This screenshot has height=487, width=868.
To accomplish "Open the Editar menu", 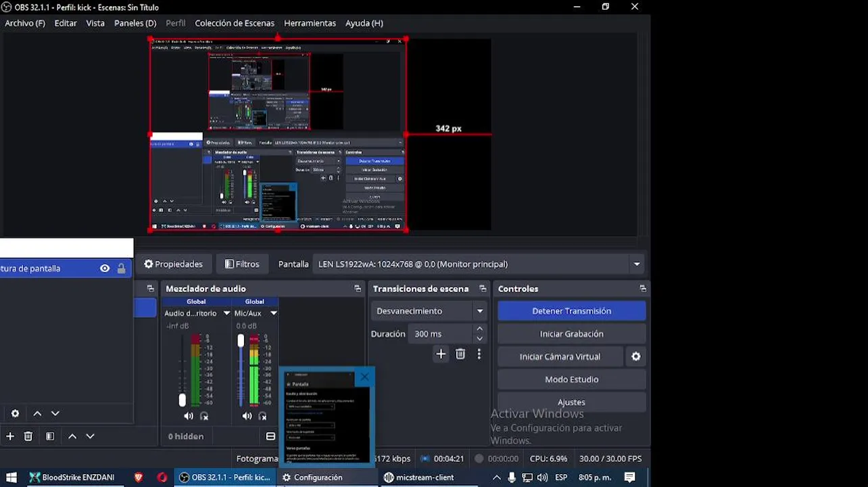I will click(x=66, y=23).
